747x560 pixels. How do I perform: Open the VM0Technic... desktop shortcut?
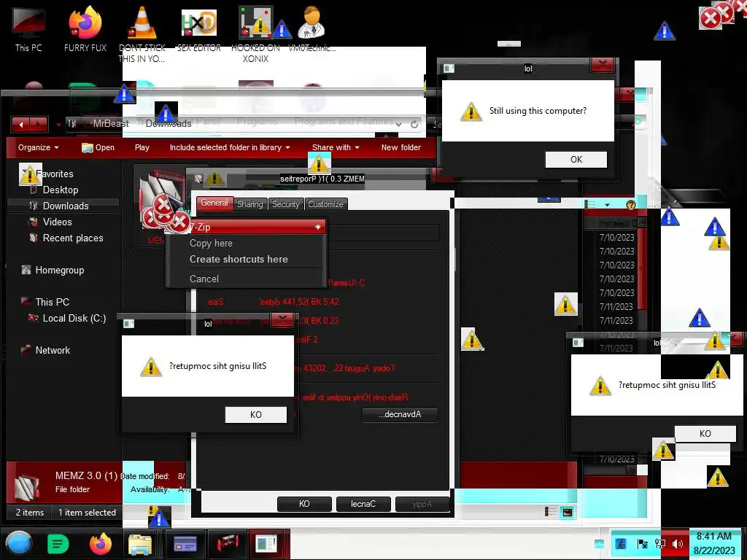[x=312, y=28]
